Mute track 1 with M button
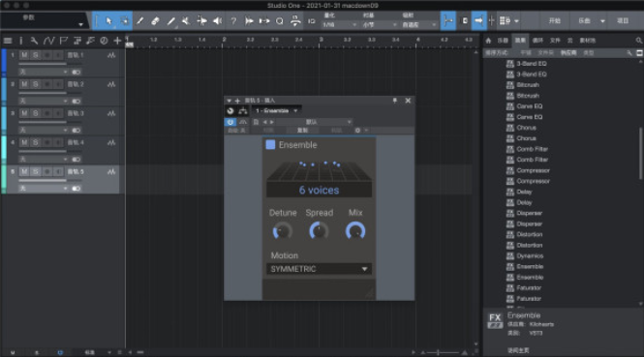 coord(24,55)
